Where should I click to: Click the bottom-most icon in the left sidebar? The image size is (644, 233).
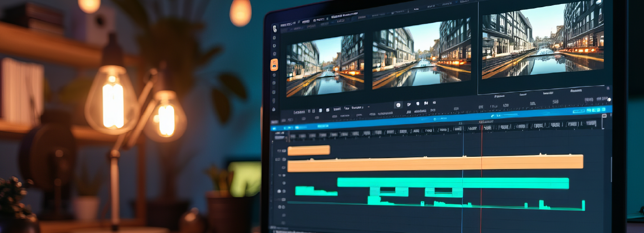pyautogui.click(x=275, y=109)
